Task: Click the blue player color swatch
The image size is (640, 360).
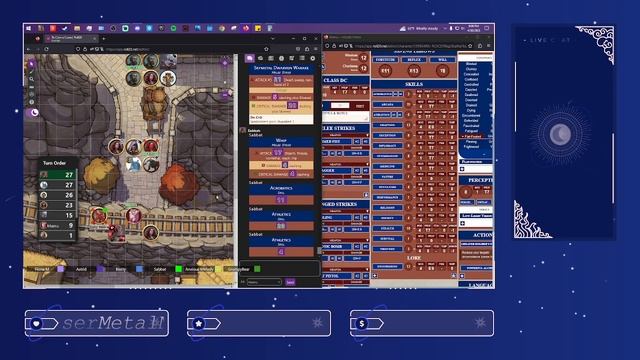Action: pos(139,269)
